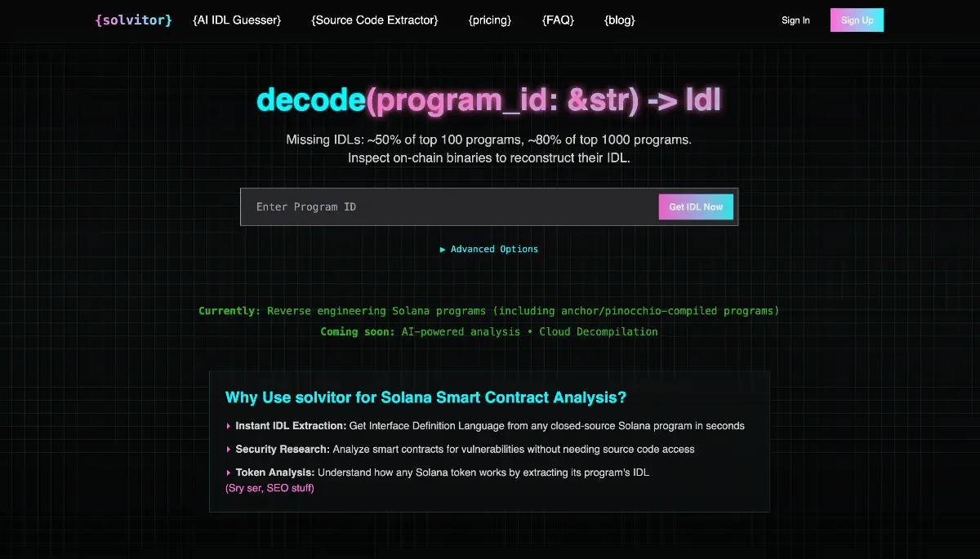The width and height of the screenshot is (980, 559).
Task: Expand the Advanced Options section
Action: (489, 249)
